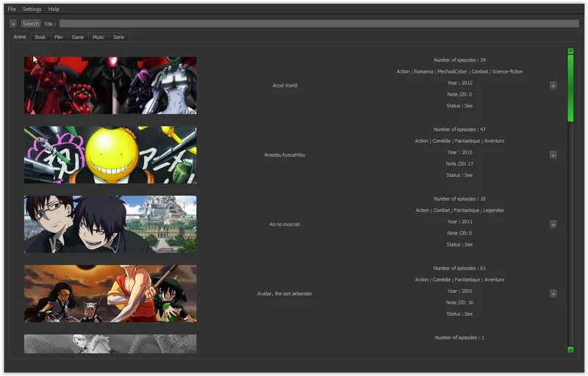Click the 'Year : 2005' text

click(459, 291)
